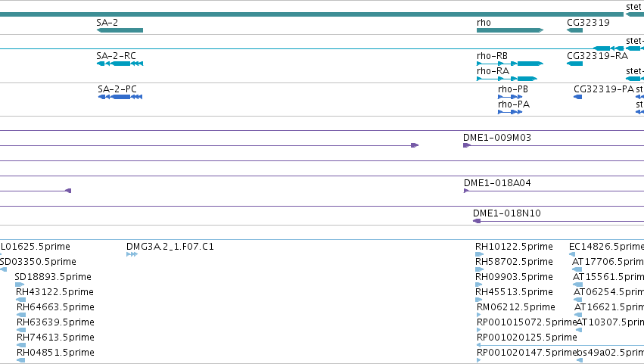Select the SA-2-PC protein glyph
Viewport: 644px width, 364px height.
click(120, 97)
